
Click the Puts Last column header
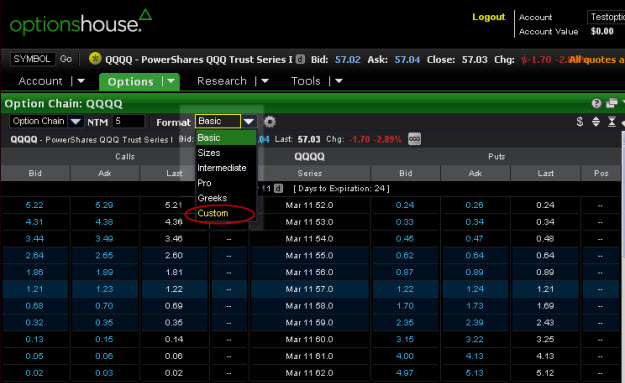click(x=545, y=173)
